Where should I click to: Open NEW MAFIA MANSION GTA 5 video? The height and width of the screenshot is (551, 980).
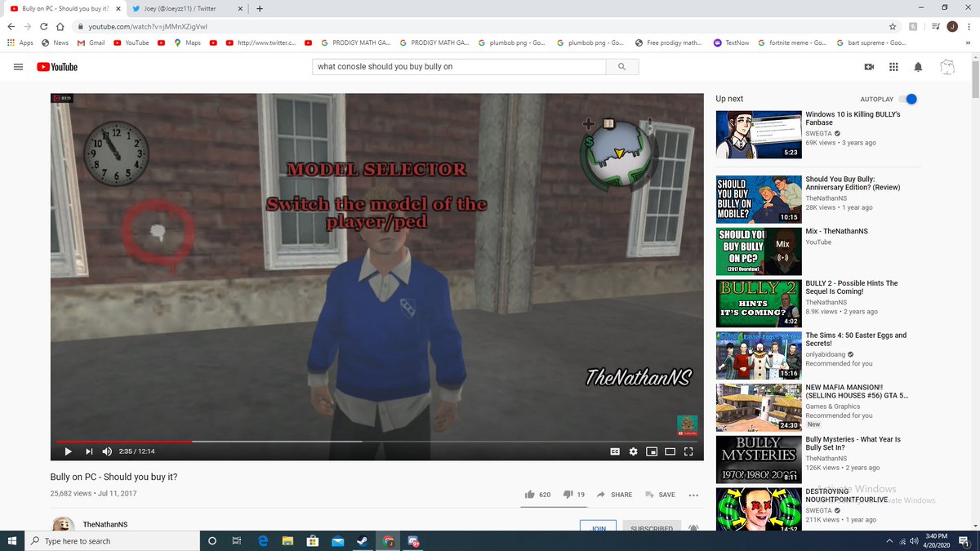point(855,391)
